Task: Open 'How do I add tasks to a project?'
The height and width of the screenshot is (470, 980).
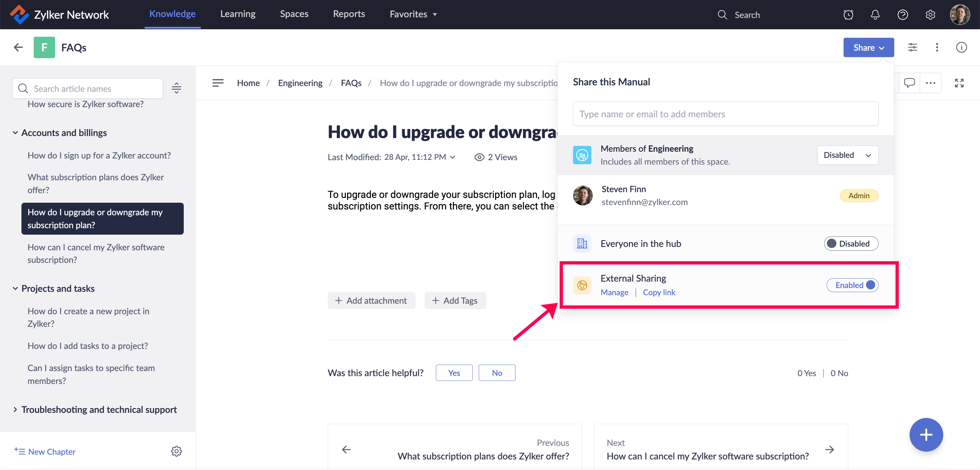Action: coord(87,346)
